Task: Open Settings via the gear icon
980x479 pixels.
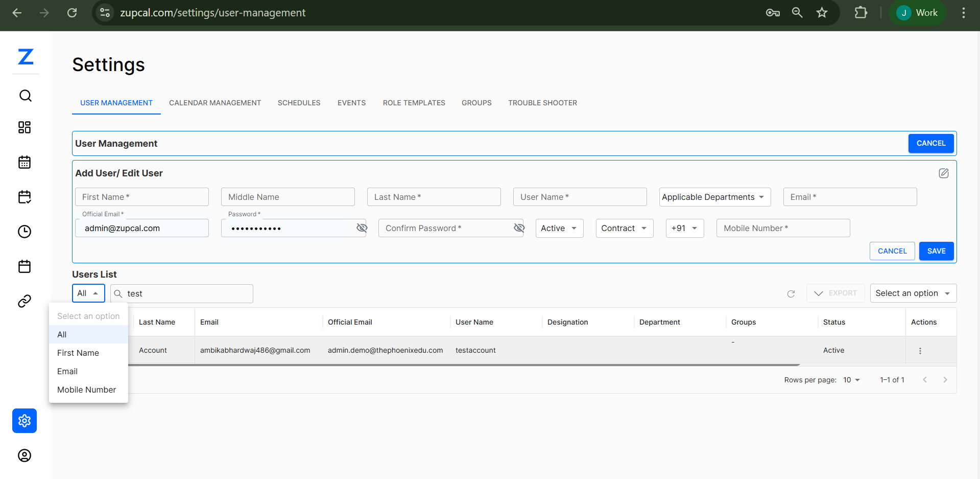Action: 25,421
